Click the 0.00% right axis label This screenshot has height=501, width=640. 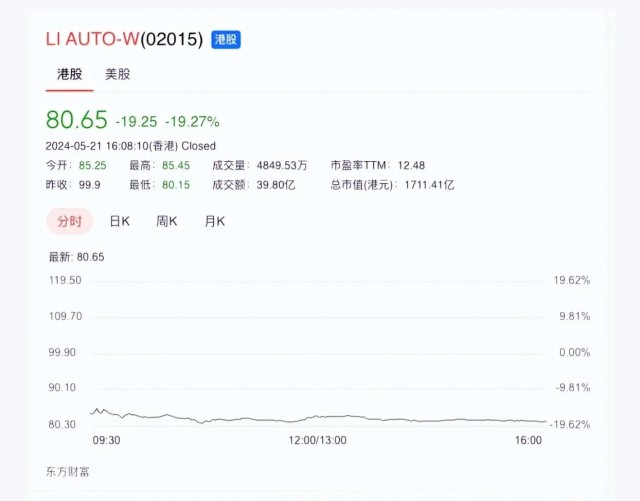click(x=575, y=352)
